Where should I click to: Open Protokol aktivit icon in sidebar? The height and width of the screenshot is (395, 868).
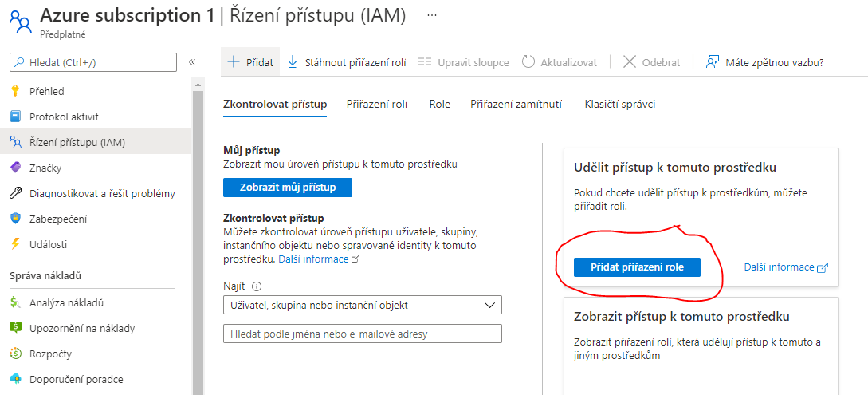[x=14, y=117]
